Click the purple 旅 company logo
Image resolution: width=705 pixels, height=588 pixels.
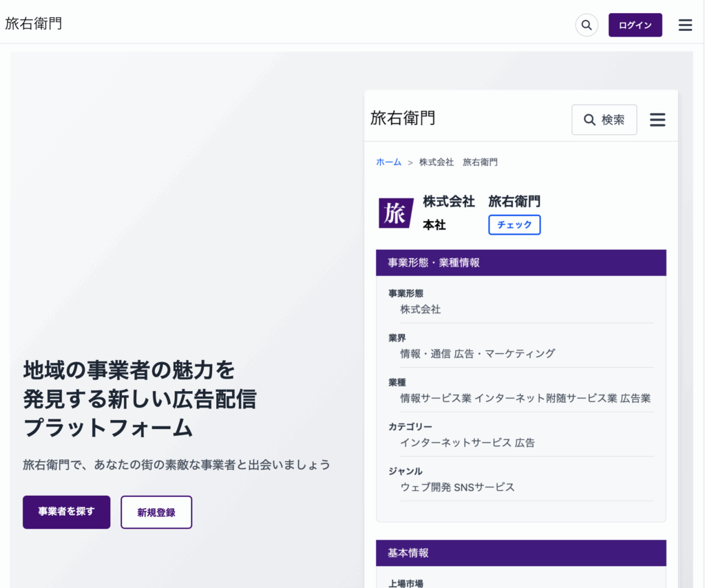(x=395, y=213)
